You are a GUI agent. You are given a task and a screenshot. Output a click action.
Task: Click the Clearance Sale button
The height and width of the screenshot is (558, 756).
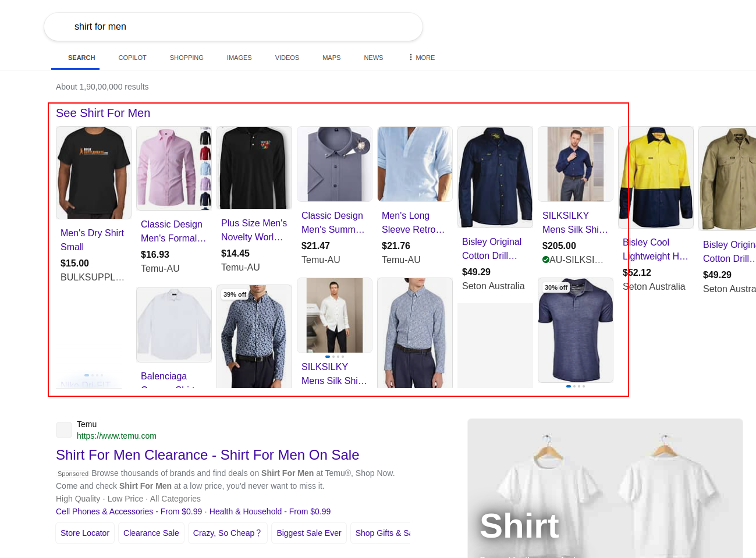pyautogui.click(x=151, y=533)
